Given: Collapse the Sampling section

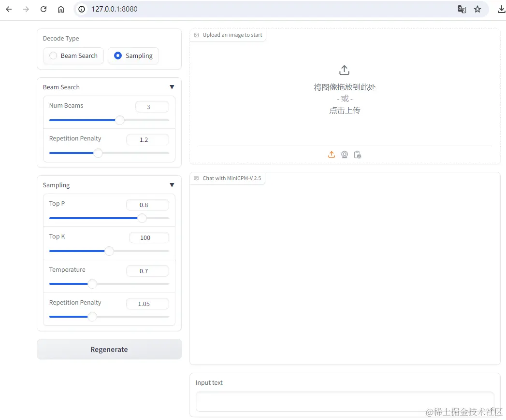Looking at the screenshot, I should [x=172, y=185].
